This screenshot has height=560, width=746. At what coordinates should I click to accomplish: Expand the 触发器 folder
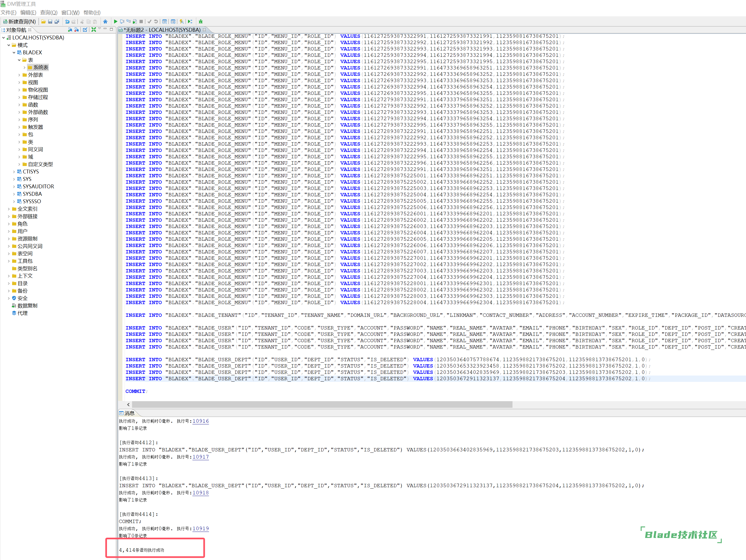pos(19,127)
